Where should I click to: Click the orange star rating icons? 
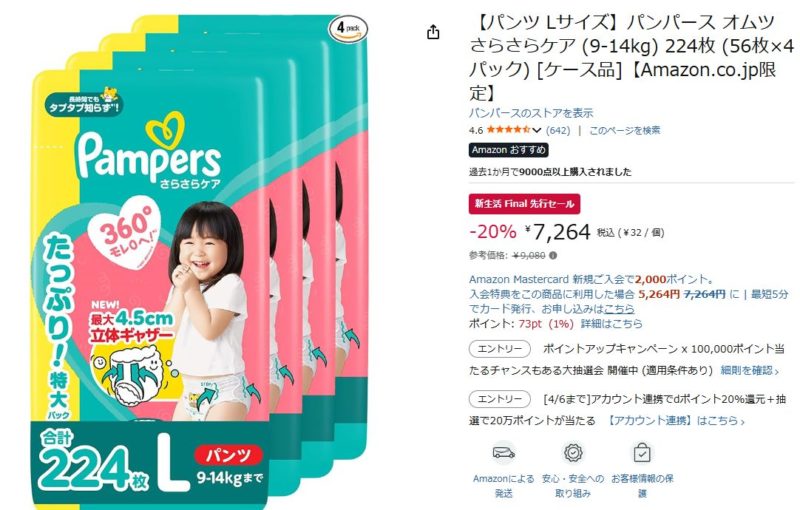pos(509,130)
